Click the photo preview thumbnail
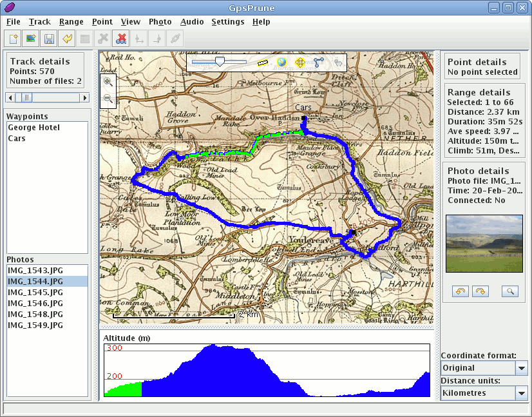The height and width of the screenshot is (417, 532). [484, 244]
